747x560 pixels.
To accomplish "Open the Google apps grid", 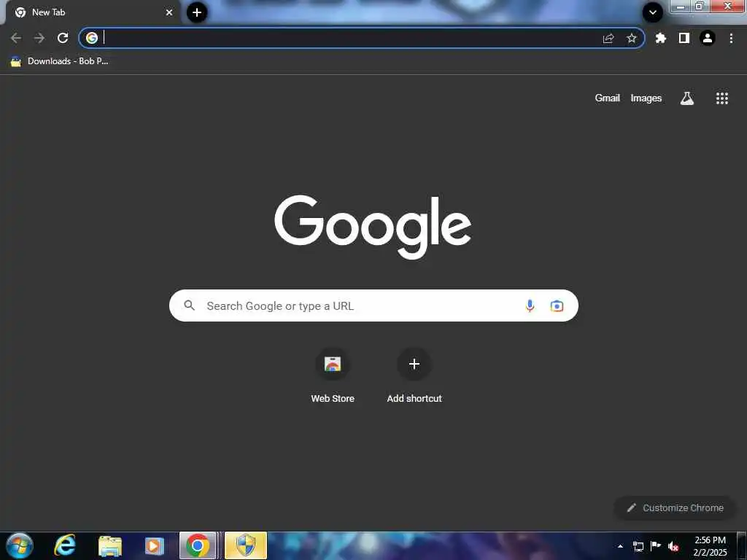I will (721, 98).
